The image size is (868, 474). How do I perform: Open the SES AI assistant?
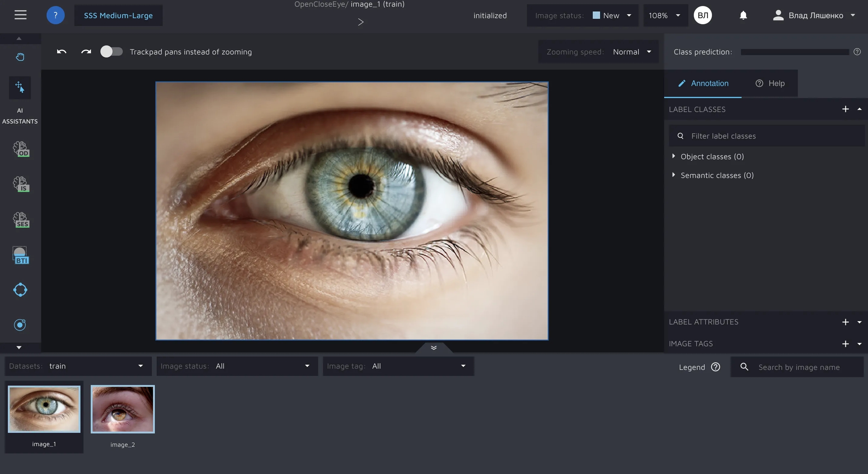[x=21, y=220]
